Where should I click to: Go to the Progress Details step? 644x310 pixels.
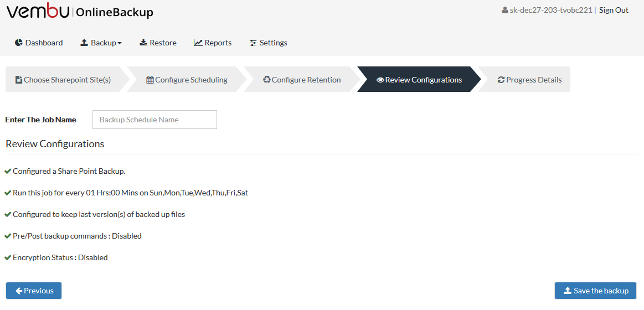(524, 79)
